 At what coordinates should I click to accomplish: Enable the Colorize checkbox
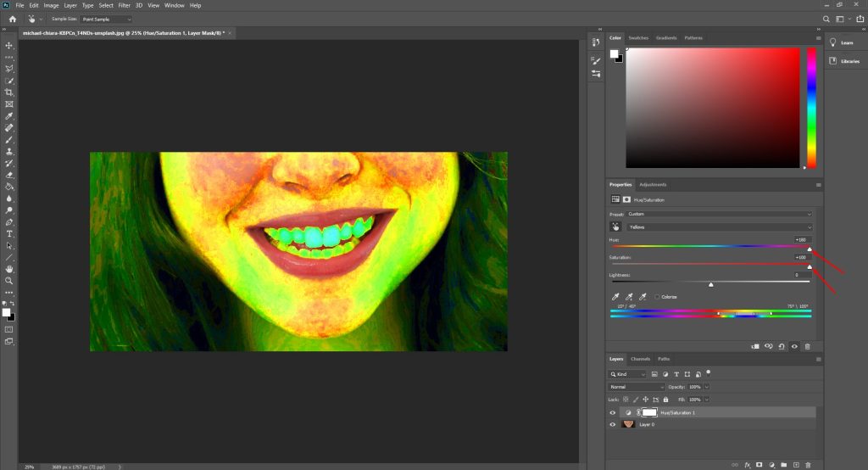click(657, 297)
